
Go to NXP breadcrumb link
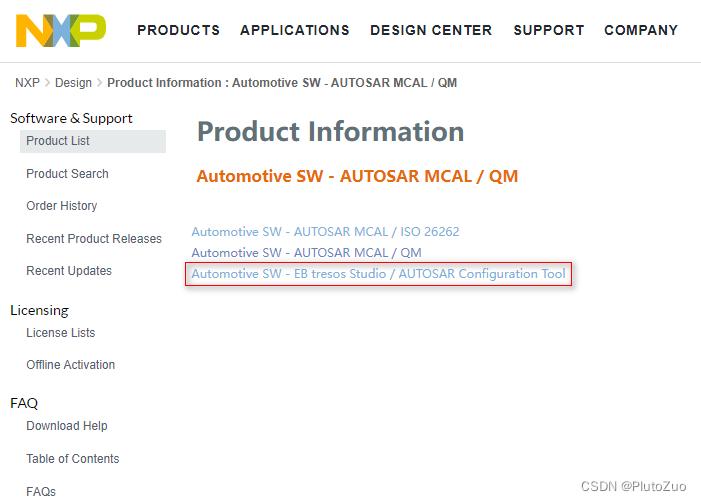(x=27, y=83)
